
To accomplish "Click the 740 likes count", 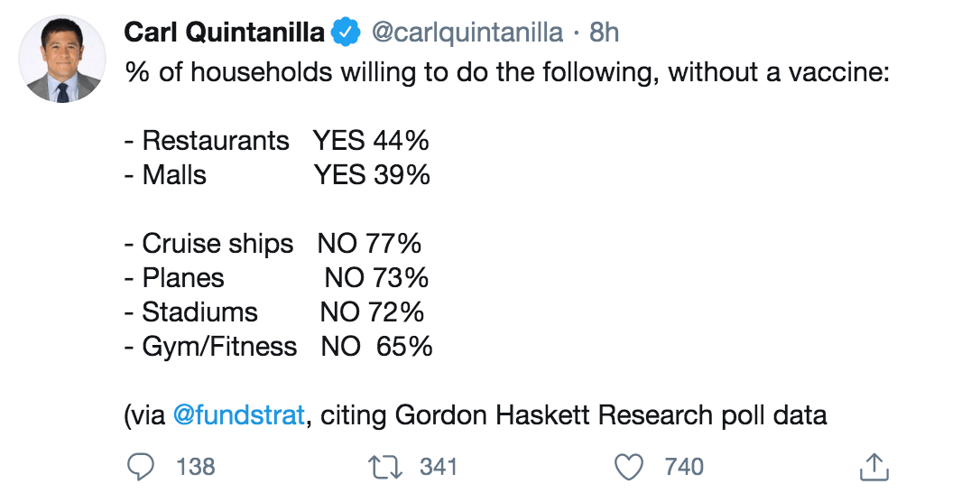I will click(683, 466).
